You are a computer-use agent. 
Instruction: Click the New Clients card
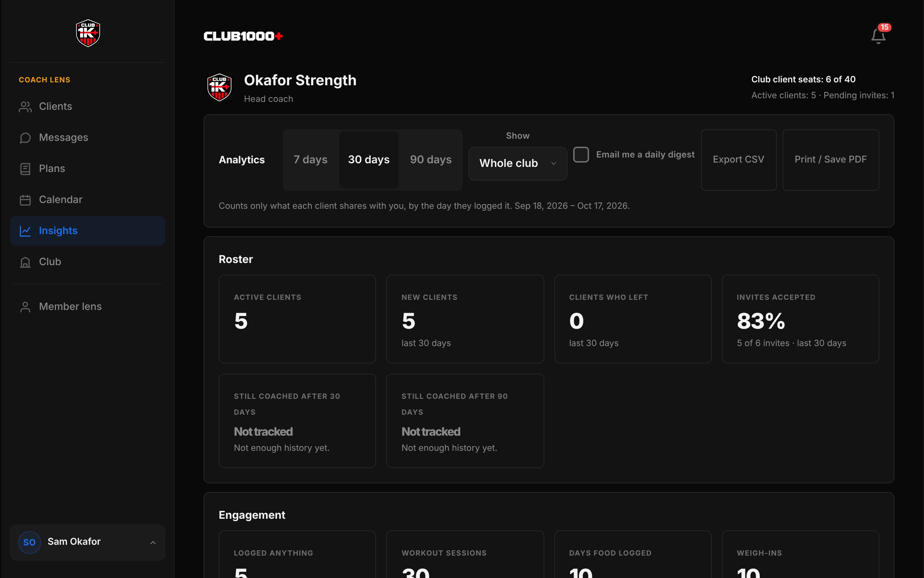465,319
